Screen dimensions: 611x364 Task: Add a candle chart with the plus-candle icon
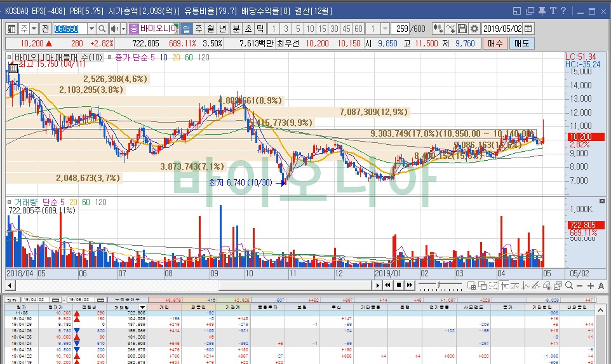pos(438,29)
